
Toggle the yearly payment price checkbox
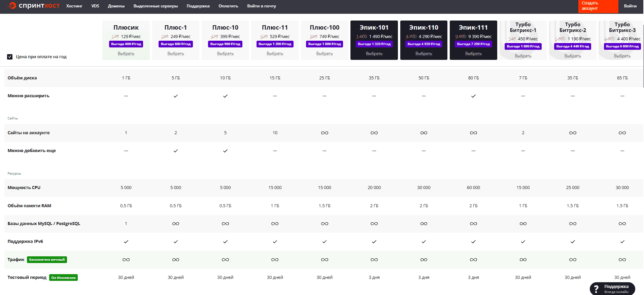pos(10,57)
